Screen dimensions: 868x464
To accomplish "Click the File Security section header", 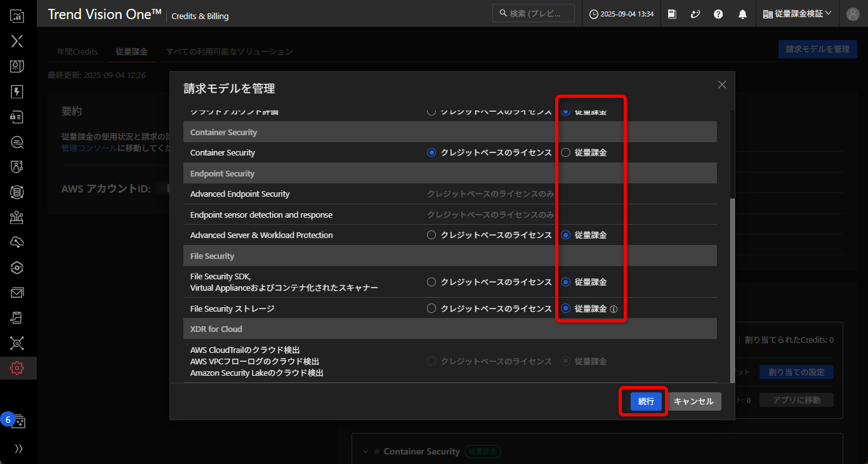I will tap(450, 256).
